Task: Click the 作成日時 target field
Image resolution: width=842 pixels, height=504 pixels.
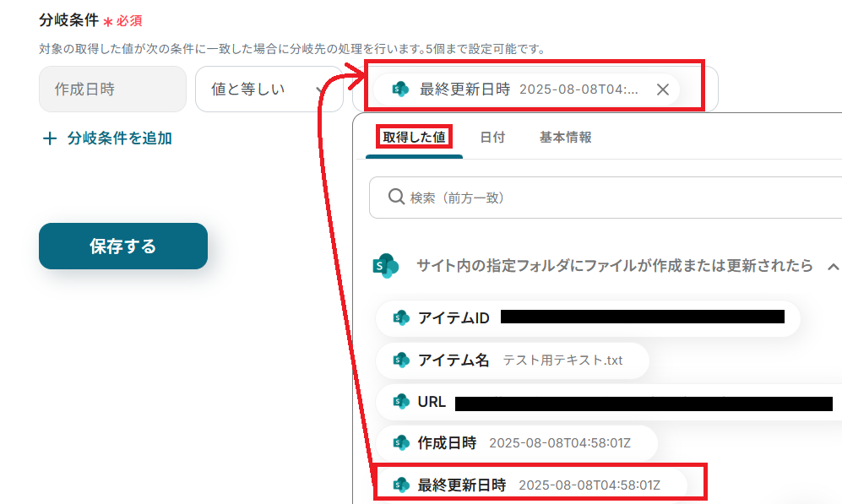Action: (113, 89)
